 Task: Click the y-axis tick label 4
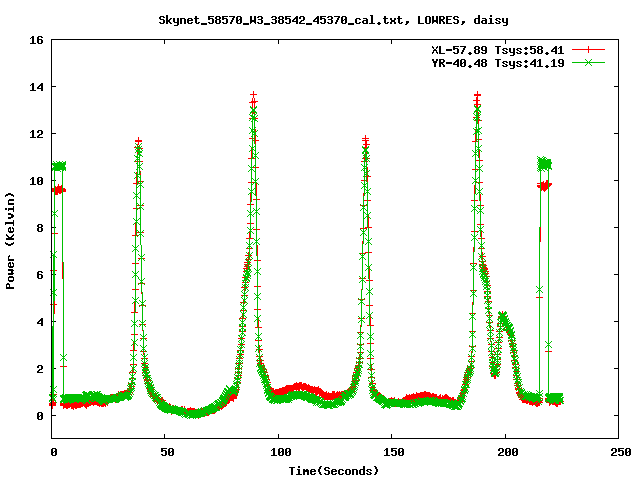click(40, 322)
